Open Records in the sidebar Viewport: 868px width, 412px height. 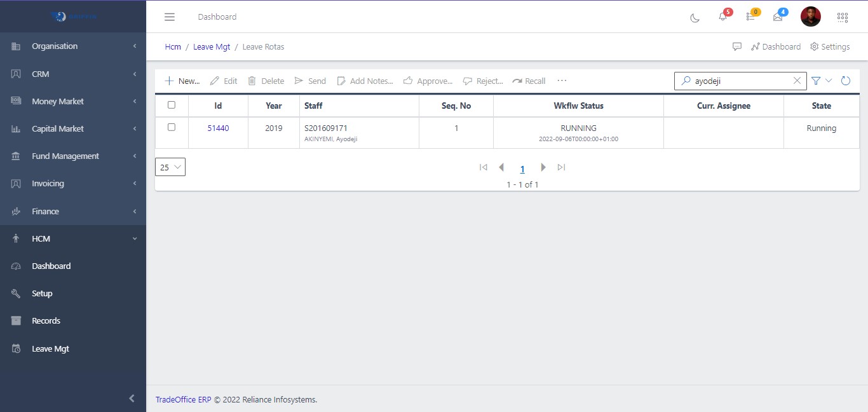click(x=46, y=321)
